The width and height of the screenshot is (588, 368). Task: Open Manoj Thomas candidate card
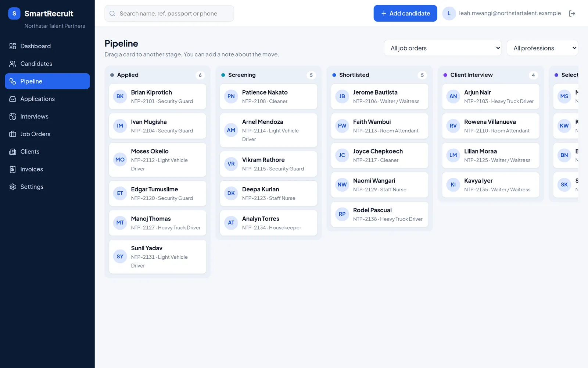(158, 223)
